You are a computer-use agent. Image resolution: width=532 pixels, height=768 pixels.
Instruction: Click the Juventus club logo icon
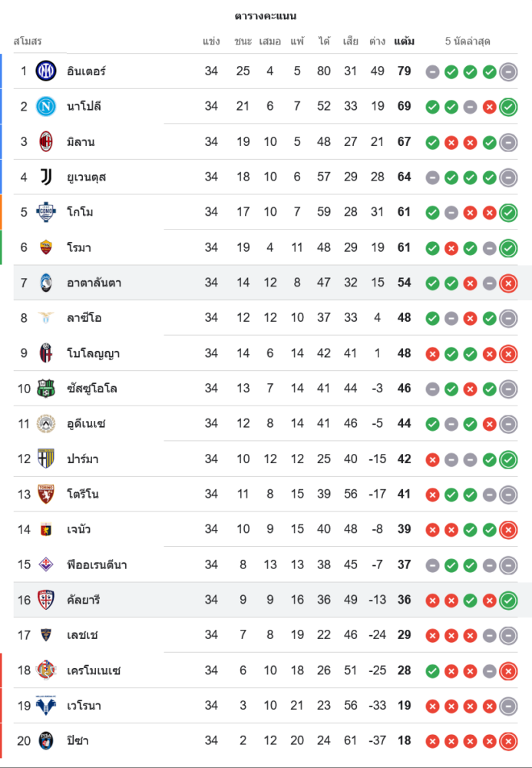click(x=46, y=177)
